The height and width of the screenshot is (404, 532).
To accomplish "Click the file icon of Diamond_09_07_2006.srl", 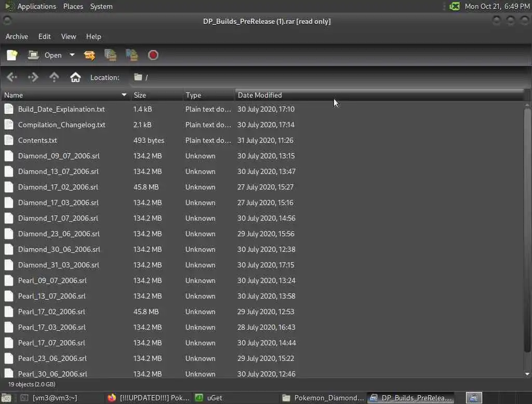I will point(9,156).
